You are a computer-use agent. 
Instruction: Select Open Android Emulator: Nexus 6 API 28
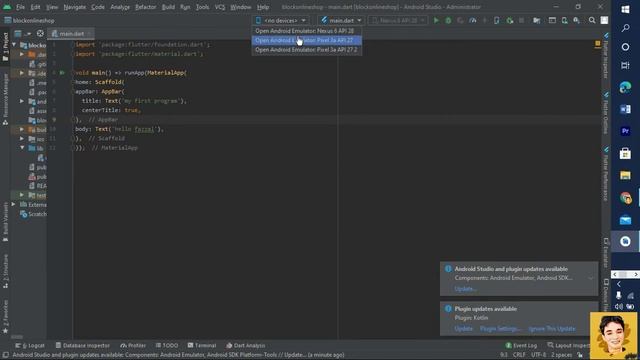[x=307, y=31]
